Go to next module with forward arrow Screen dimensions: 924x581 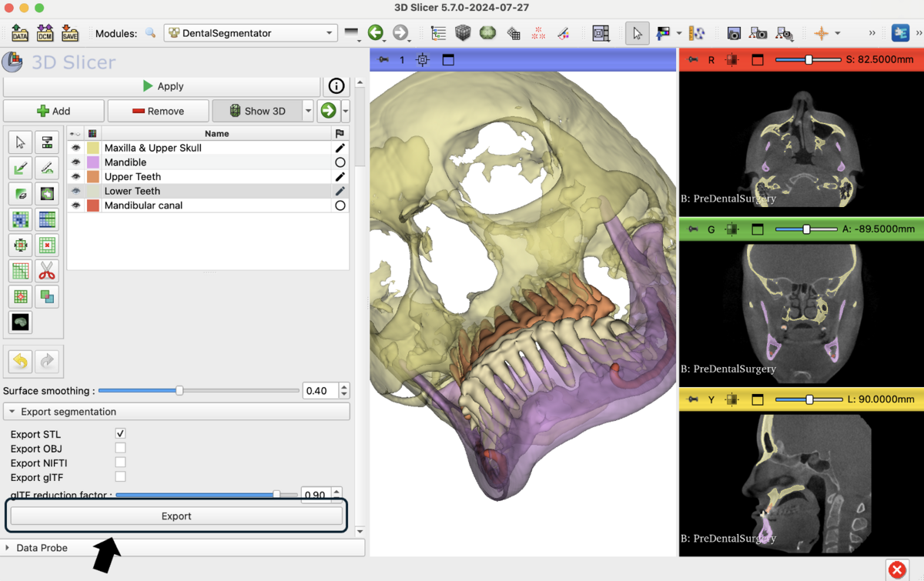click(x=400, y=33)
